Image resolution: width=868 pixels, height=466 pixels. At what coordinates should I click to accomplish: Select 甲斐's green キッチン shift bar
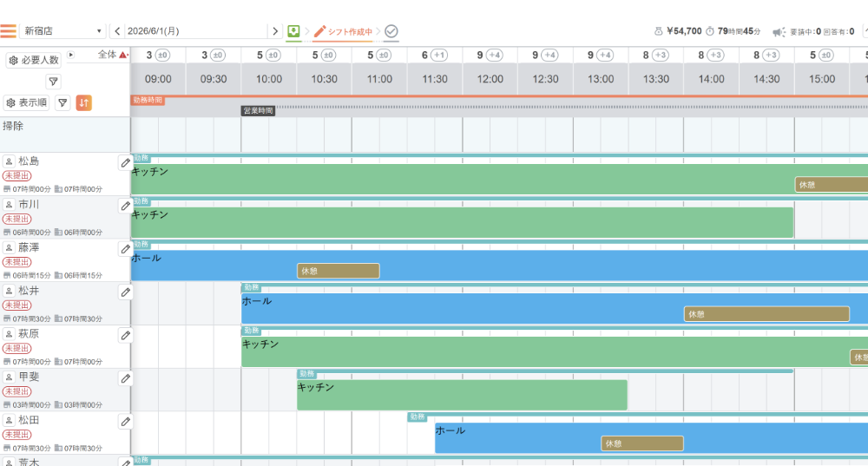point(463,395)
